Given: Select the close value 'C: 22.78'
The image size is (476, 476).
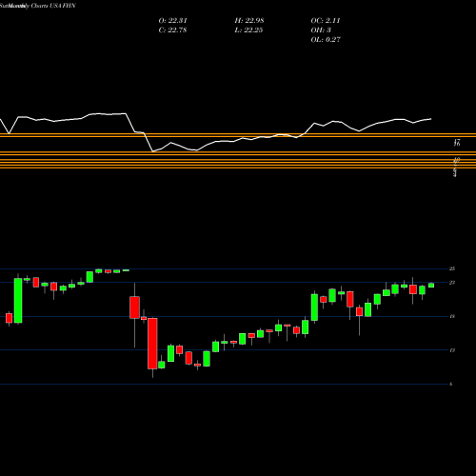Looking at the screenshot, I should pos(172,30).
